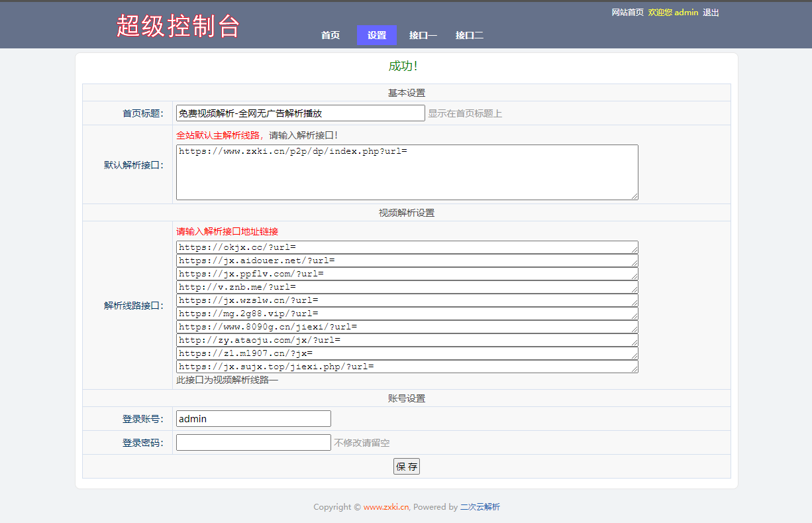Open the 网站首页 link in the top bar
This screenshot has height=523, width=812.
point(627,12)
